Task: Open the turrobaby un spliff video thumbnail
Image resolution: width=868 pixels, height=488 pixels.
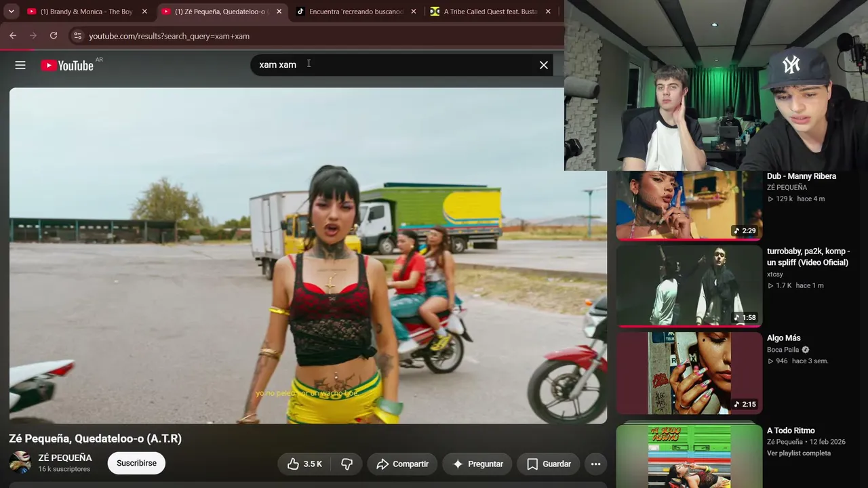Action: (689, 286)
